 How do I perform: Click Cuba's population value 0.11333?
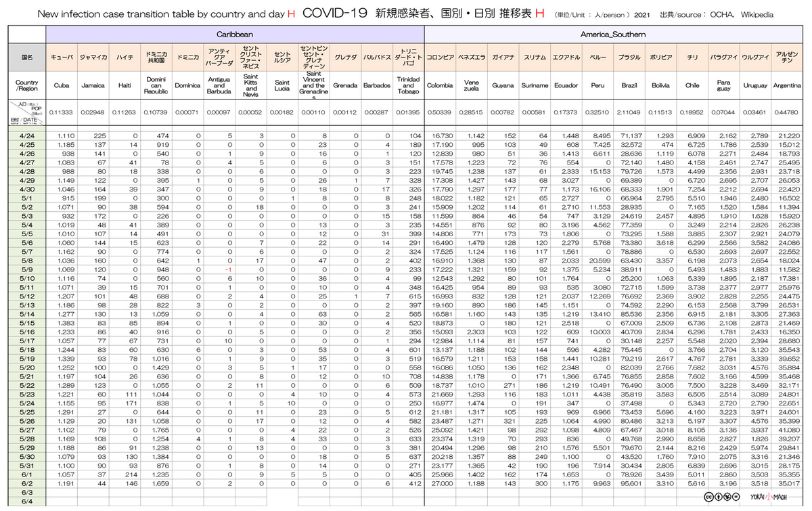click(x=62, y=112)
